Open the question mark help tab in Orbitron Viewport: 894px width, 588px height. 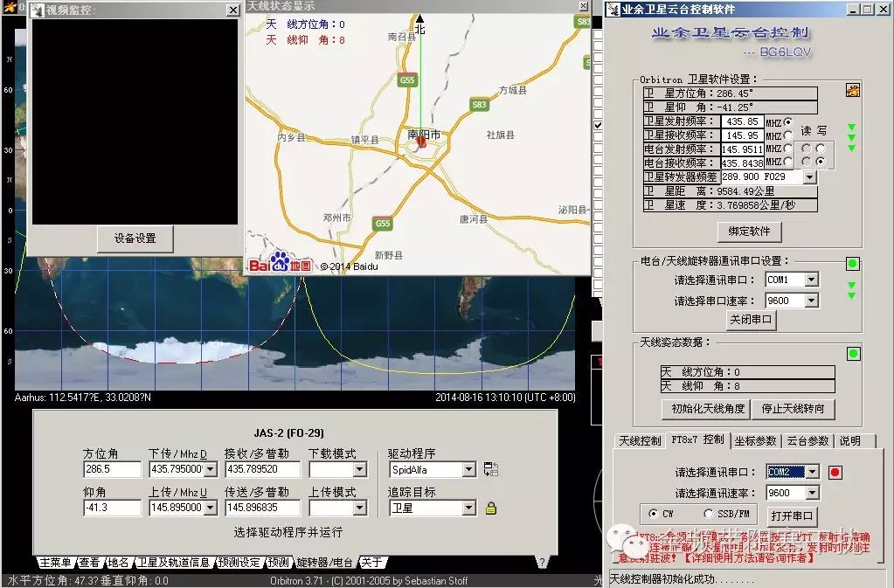(542, 562)
